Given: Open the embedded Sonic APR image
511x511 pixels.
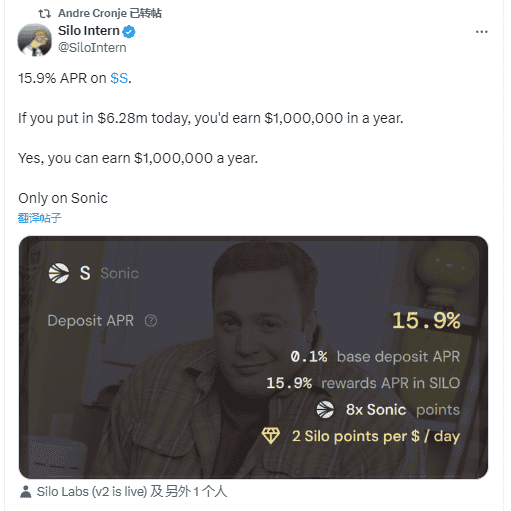Looking at the screenshot, I should pyautogui.click(x=253, y=357).
